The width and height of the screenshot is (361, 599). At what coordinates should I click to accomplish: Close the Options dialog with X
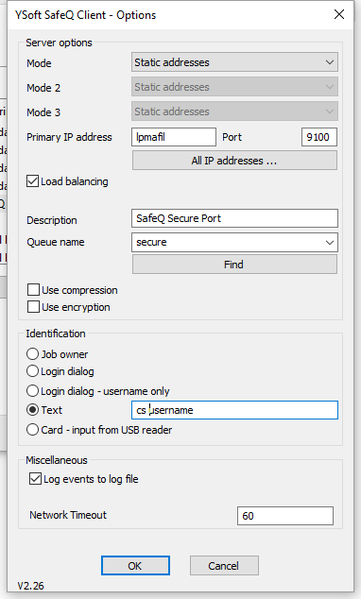(x=339, y=15)
